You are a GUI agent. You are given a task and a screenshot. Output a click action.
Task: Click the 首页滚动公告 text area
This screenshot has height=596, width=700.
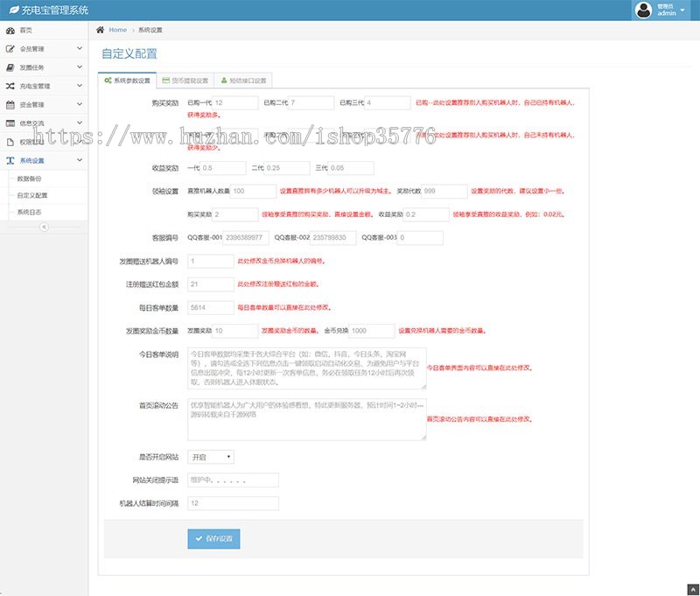point(305,411)
